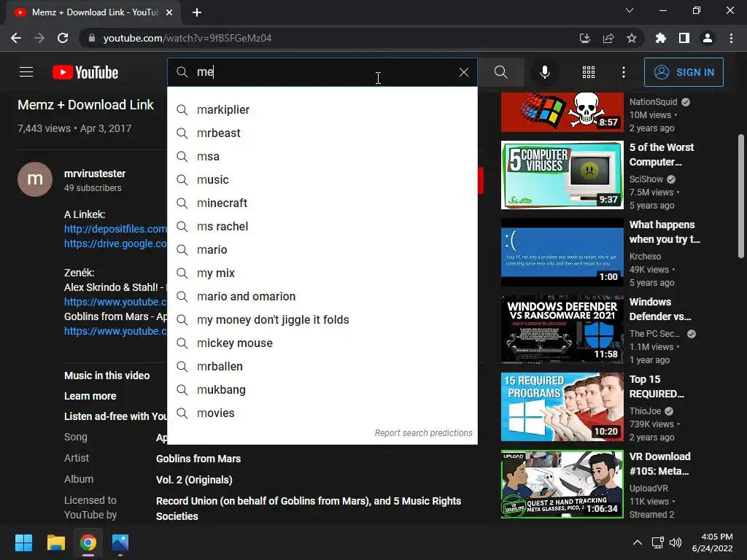Select the 'mickey mouse' suggestion
Image resolution: width=747 pixels, height=560 pixels.
point(322,343)
